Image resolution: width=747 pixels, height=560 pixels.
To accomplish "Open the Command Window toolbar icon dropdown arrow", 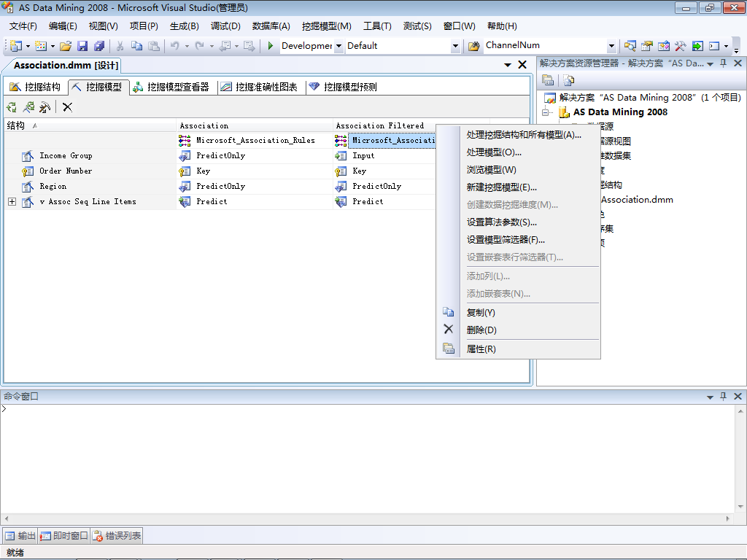I will tap(726, 46).
